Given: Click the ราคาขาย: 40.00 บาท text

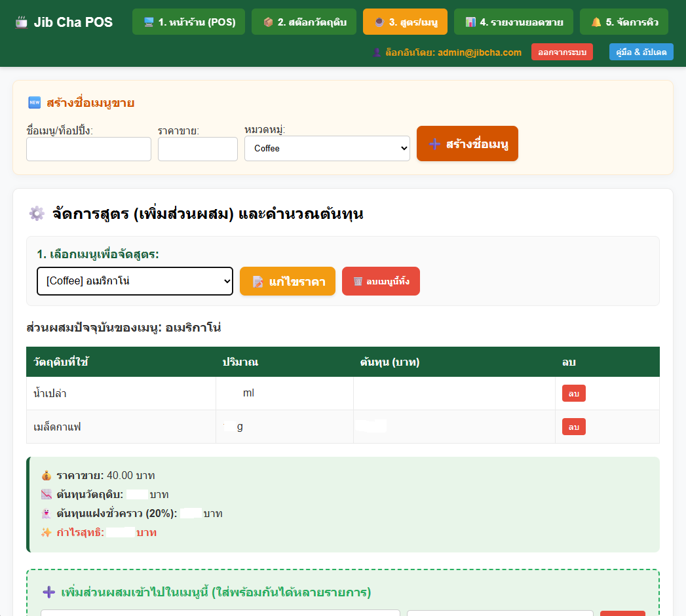Looking at the screenshot, I should click(105, 476).
